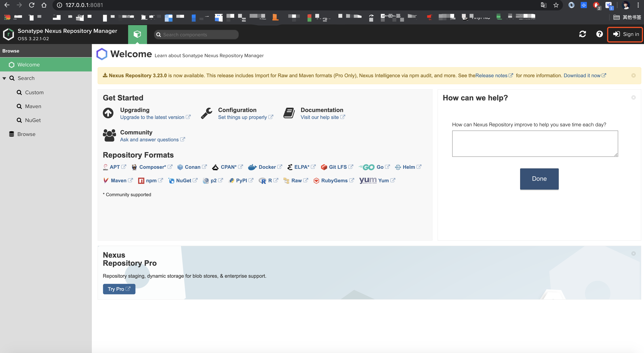Dismiss the Nexus 3.23.0 update banner
Image resolution: width=644 pixels, height=353 pixels.
633,75
